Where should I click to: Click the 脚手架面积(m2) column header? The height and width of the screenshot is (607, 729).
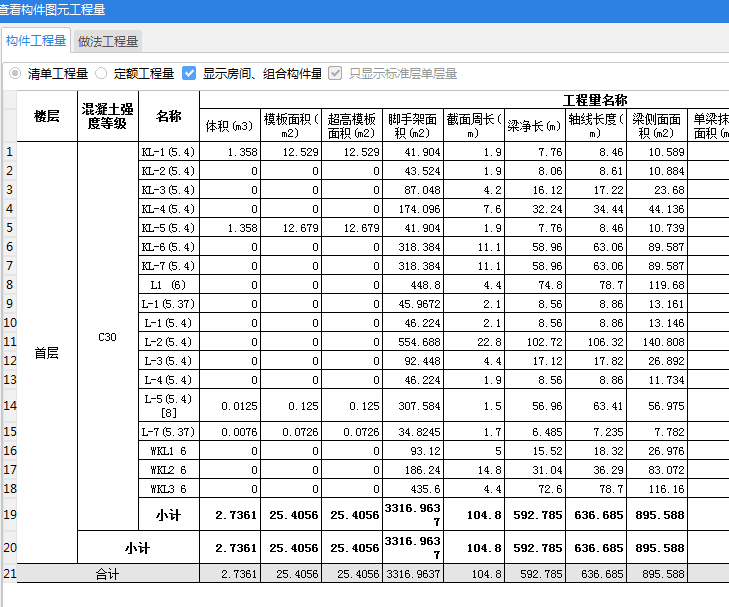click(x=412, y=125)
